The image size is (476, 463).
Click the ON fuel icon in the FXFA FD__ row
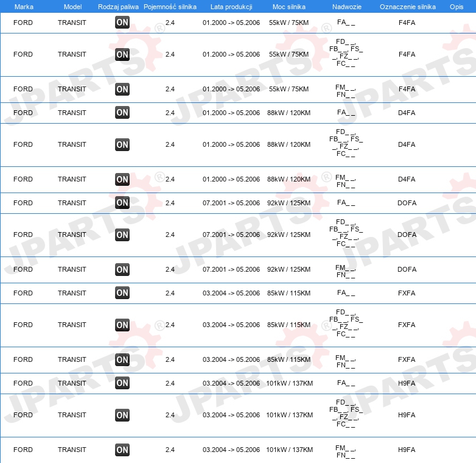[x=122, y=325]
